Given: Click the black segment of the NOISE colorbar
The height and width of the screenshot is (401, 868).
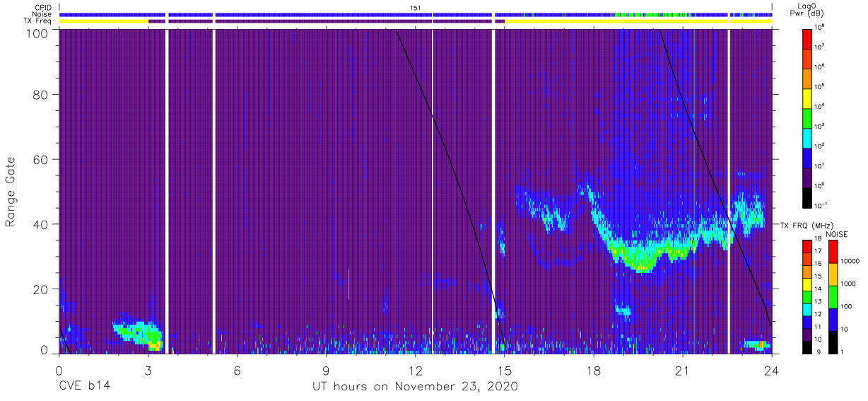Looking at the screenshot, I should click(x=833, y=342).
